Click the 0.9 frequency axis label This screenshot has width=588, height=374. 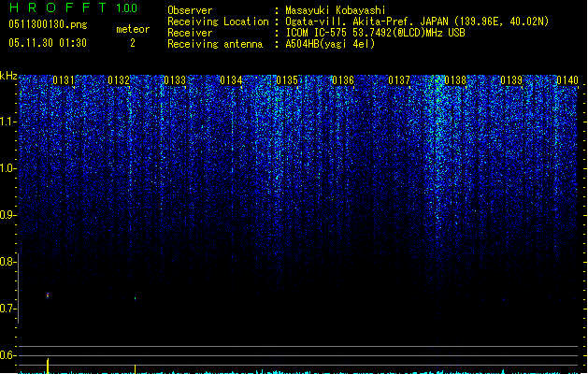[x=7, y=215]
